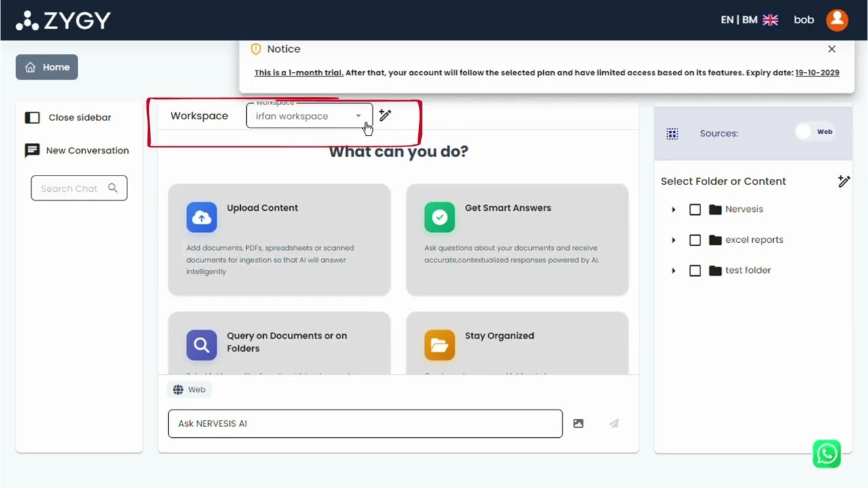
Task: Click the Web chip above input
Action: (189, 390)
